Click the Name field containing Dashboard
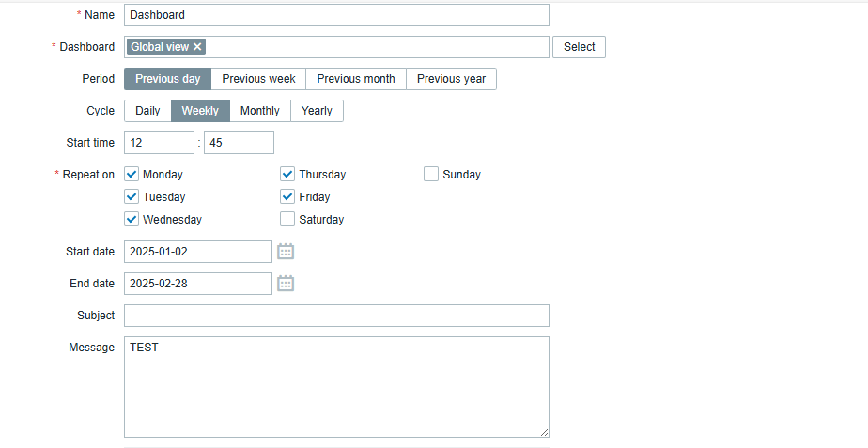868x448 pixels. [x=336, y=15]
